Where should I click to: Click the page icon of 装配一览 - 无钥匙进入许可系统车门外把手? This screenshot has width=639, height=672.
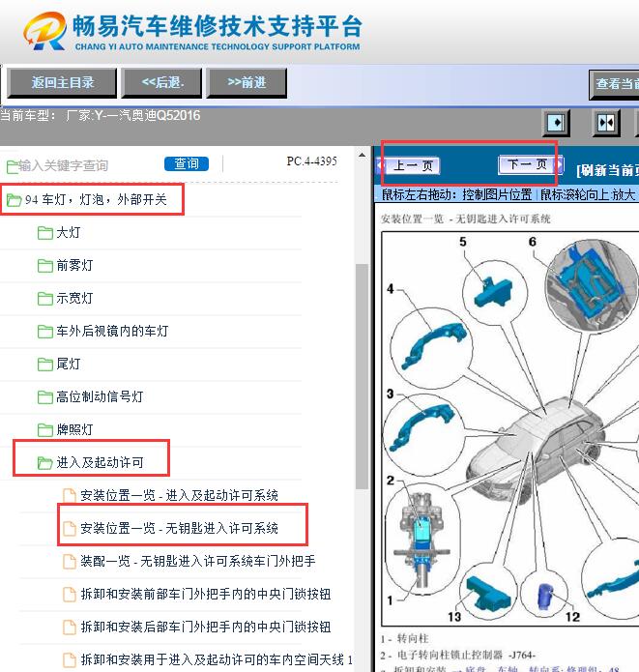(70, 561)
